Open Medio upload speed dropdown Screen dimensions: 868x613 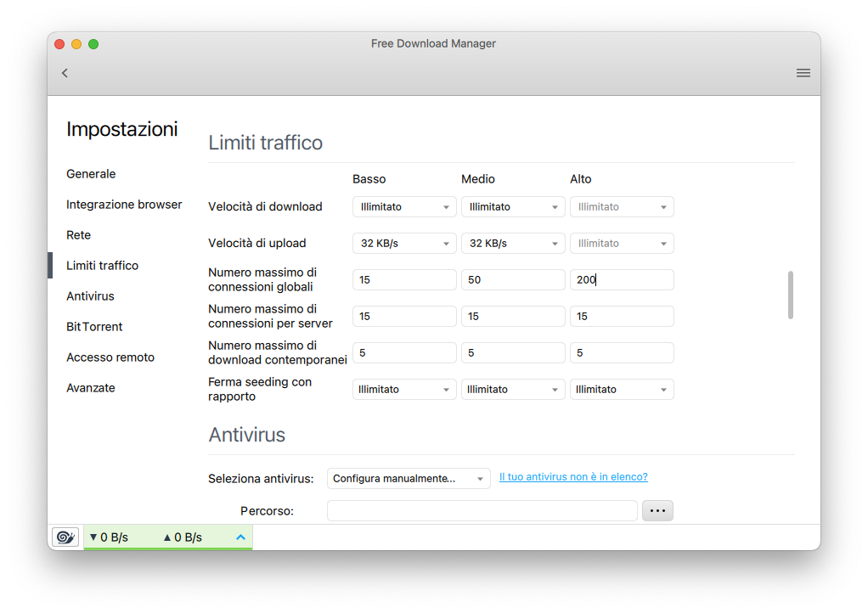(513, 244)
